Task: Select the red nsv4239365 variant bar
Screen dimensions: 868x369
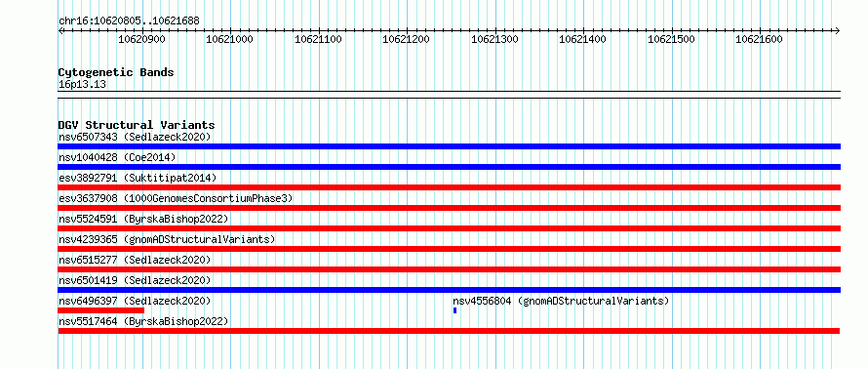Action: point(449,249)
